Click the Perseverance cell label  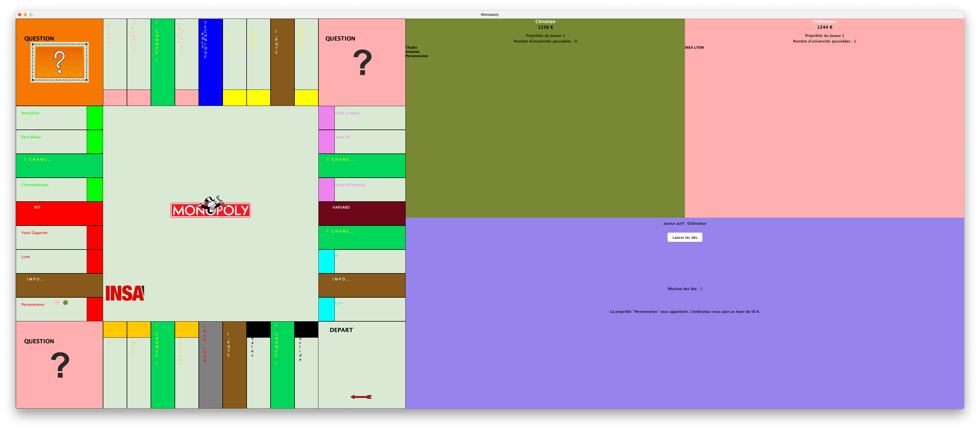[33, 304]
